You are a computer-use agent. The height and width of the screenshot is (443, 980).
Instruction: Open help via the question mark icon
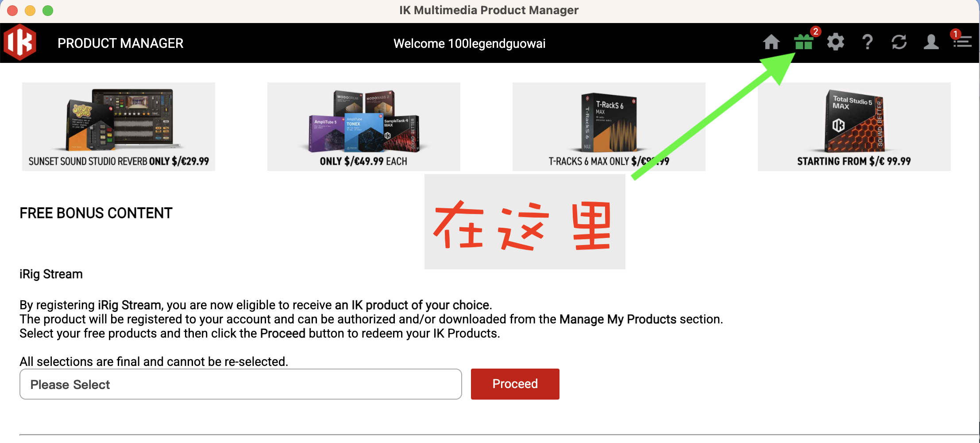[x=868, y=43]
